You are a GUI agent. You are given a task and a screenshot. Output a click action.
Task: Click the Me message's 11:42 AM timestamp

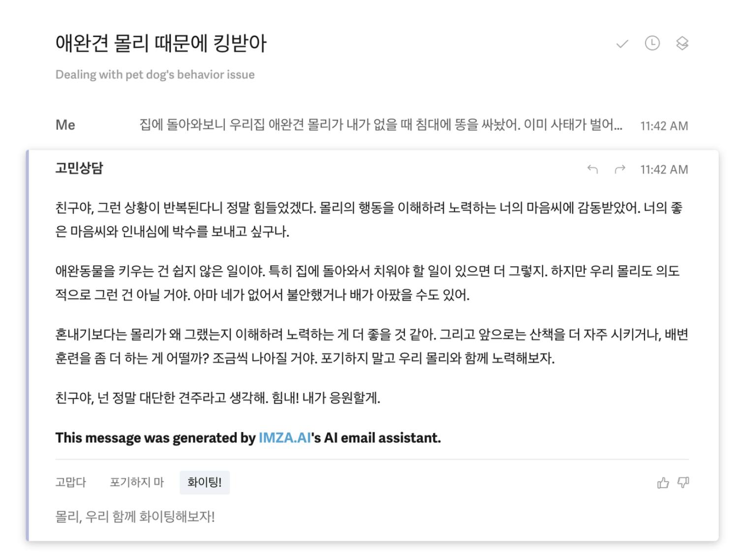pyautogui.click(x=664, y=126)
